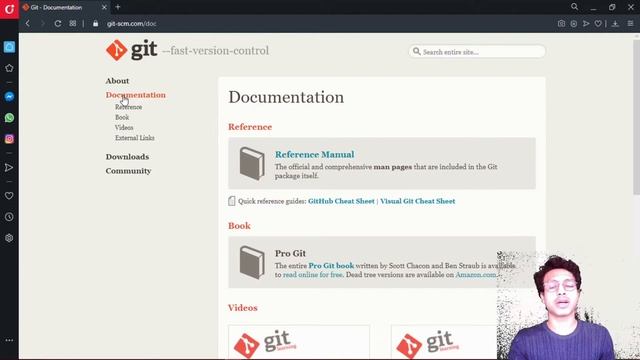
Task: Open the Reference Manual link
Action: pyautogui.click(x=314, y=154)
